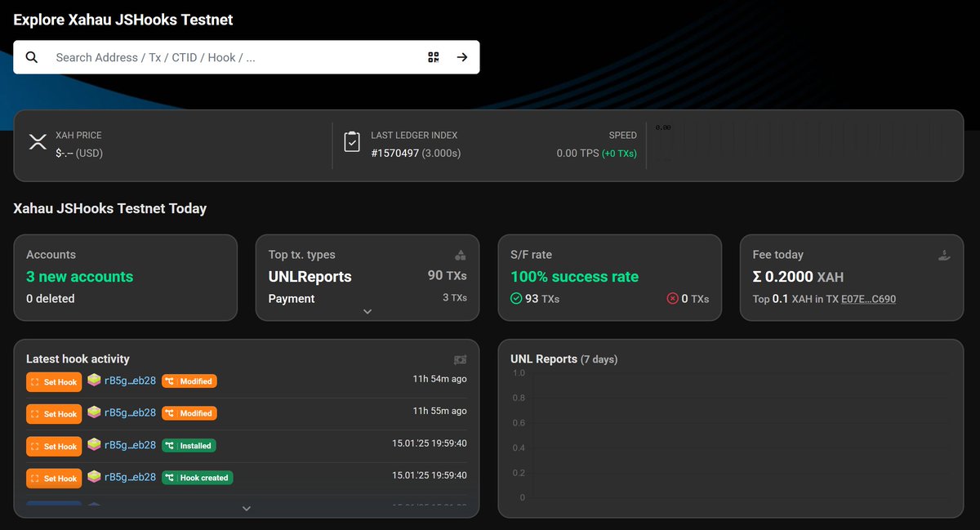Click the 0 deleted accounts text
980x530 pixels.
pyautogui.click(x=51, y=299)
